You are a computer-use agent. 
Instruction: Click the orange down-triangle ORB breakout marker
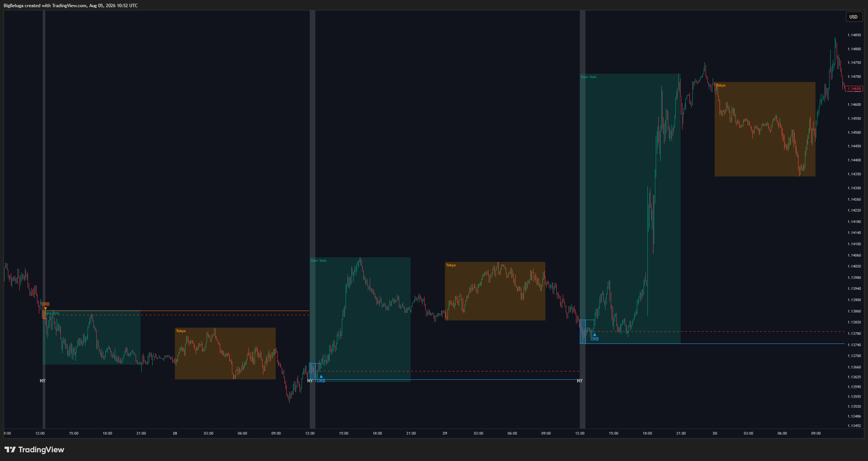coord(45,309)
